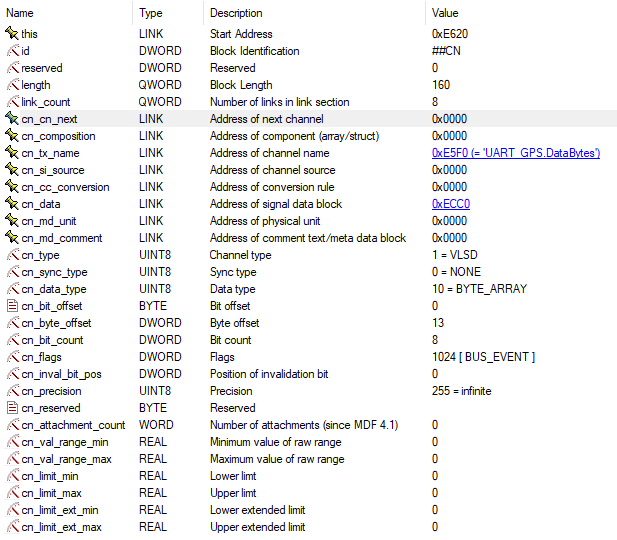
Task: Select the QWORD type of 'length'
Action: (x=160, y=85)
